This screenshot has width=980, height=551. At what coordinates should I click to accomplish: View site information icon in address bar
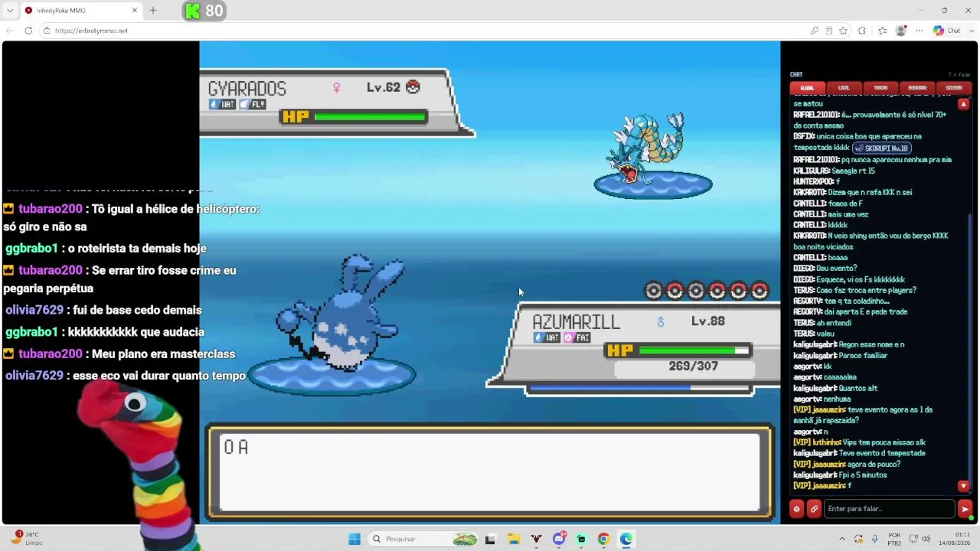[47, 31]
